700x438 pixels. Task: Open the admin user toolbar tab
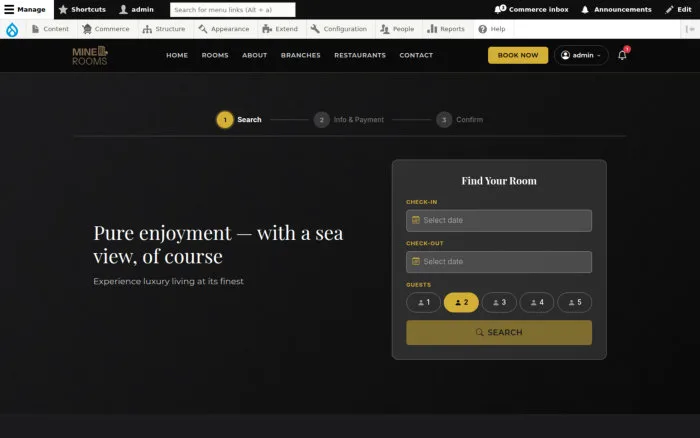(x=137, y=9)
